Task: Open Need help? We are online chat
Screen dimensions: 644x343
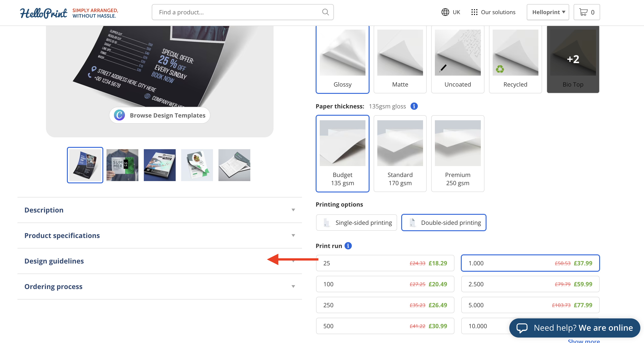Action: pyautogui.click(x=575, y=328)
